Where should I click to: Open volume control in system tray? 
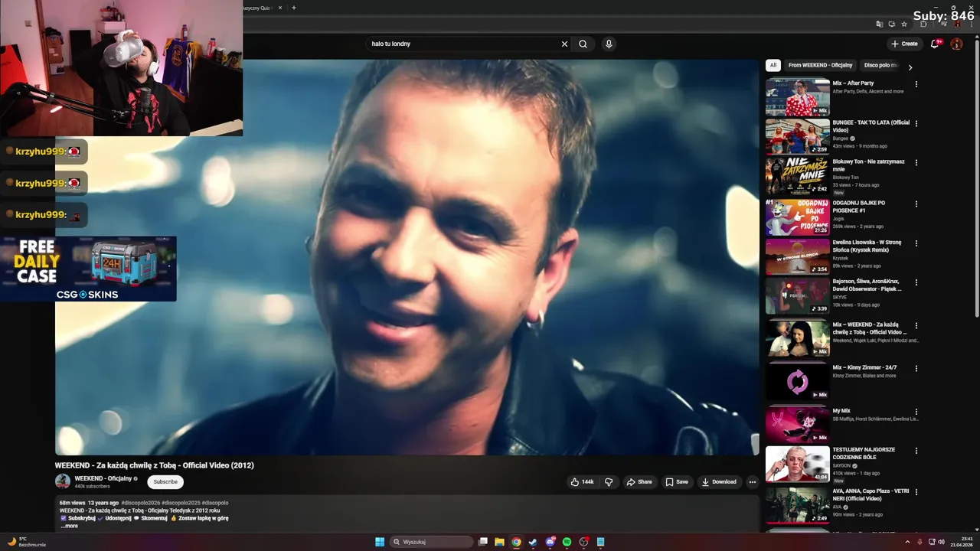pyautogui.click(x=941, y=542)
